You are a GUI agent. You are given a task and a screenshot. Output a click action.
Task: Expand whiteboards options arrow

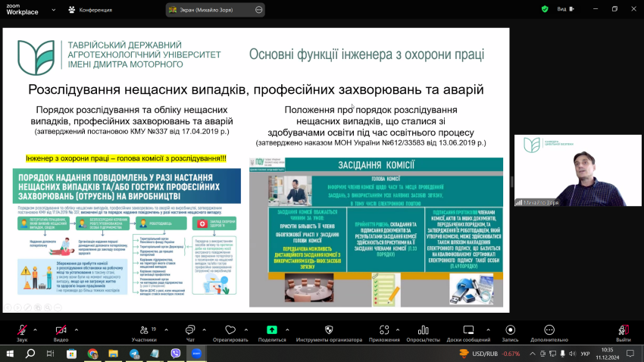(x=488, y=330)
